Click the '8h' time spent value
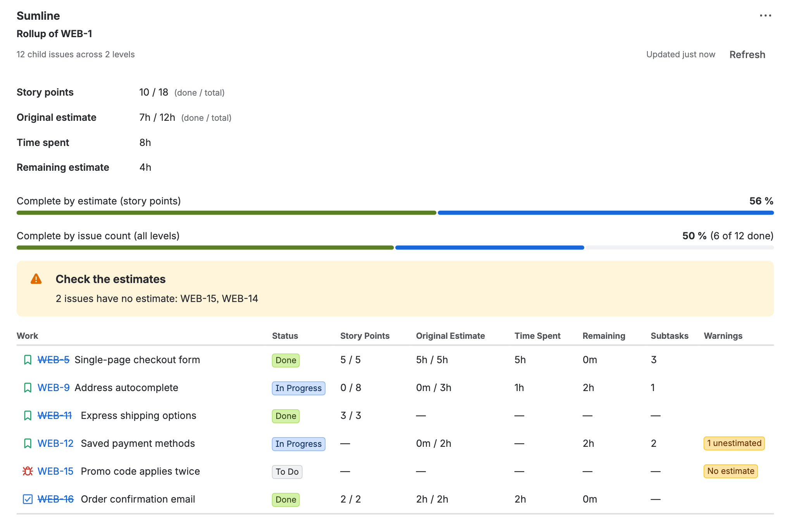This screenshot has width=785, height=532. tap(145, 142)
